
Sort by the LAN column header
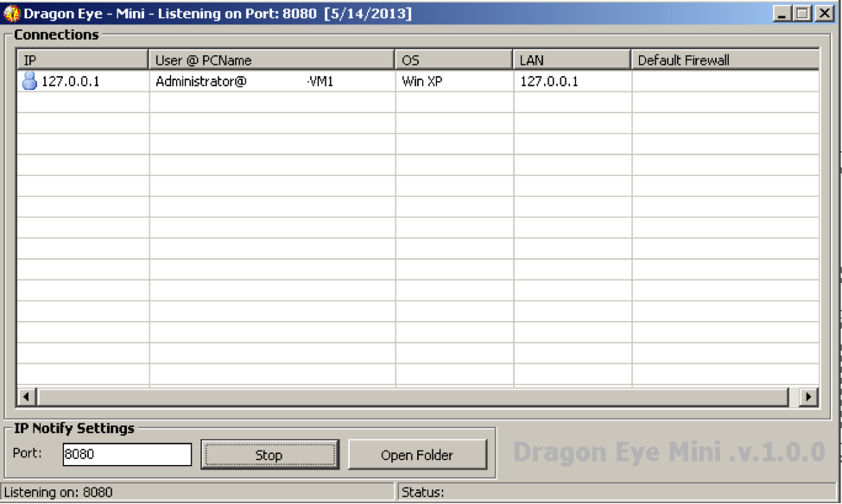coord(572,60)
